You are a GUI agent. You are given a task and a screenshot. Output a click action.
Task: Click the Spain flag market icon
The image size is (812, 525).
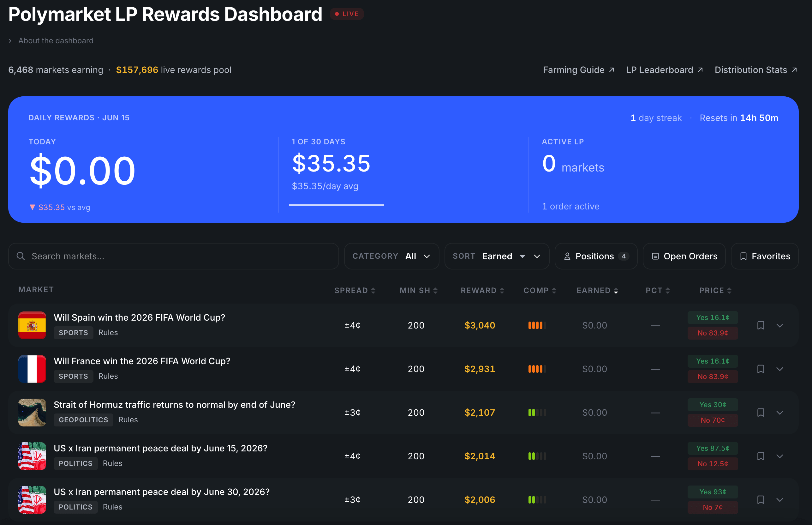coord(32,325)
